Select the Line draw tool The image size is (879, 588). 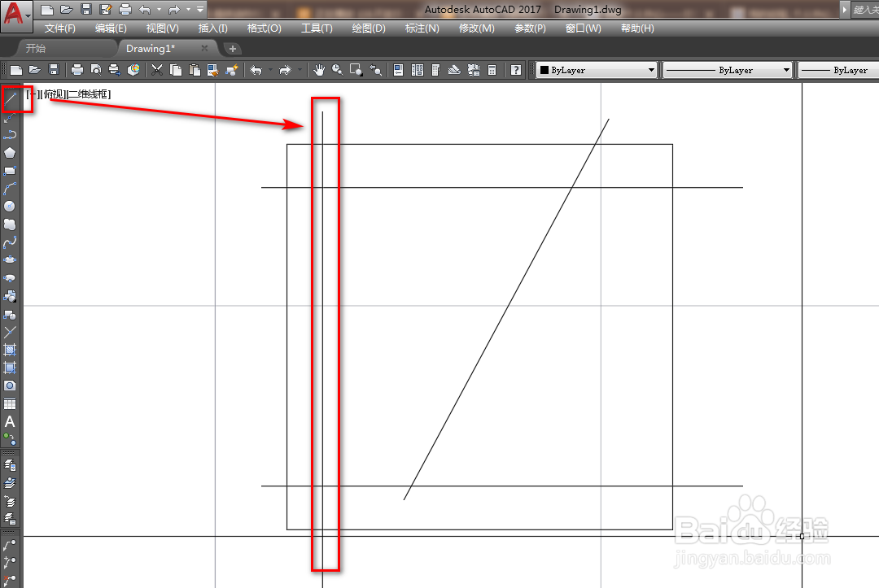[x=10, y=100]
